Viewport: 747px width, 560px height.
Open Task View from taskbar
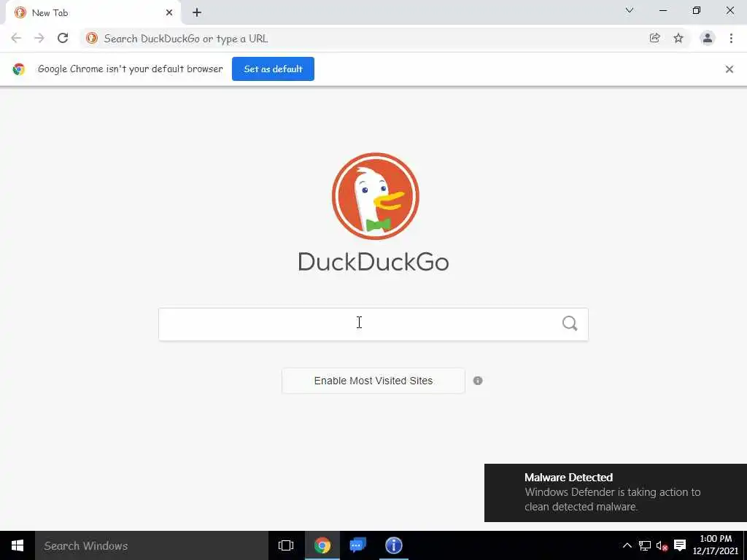pyautogui.click(x=286, y=545)
